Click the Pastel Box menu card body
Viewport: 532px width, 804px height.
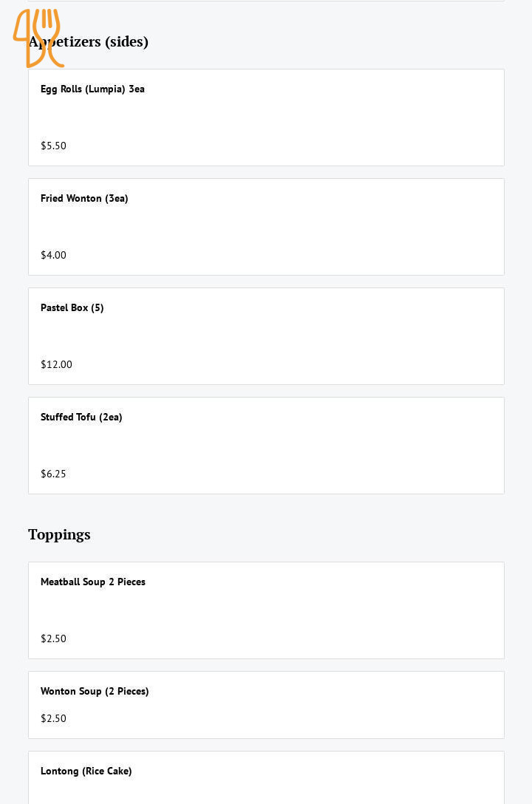click(296, 337)
